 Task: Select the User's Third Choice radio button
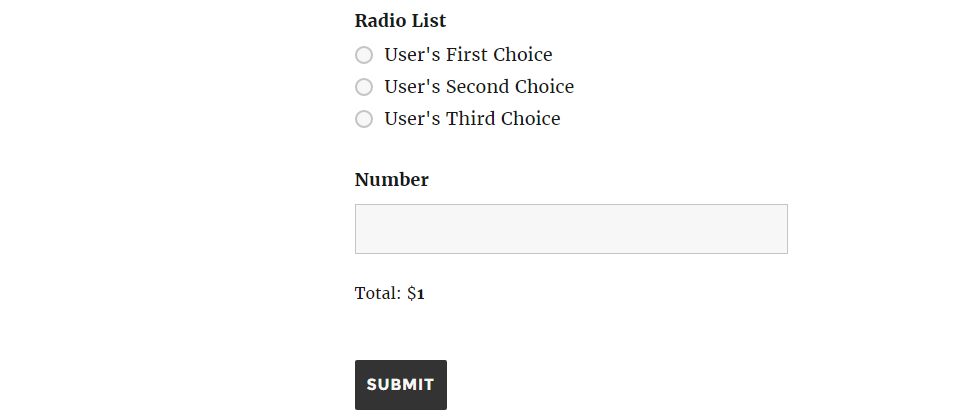pos(364,119)
